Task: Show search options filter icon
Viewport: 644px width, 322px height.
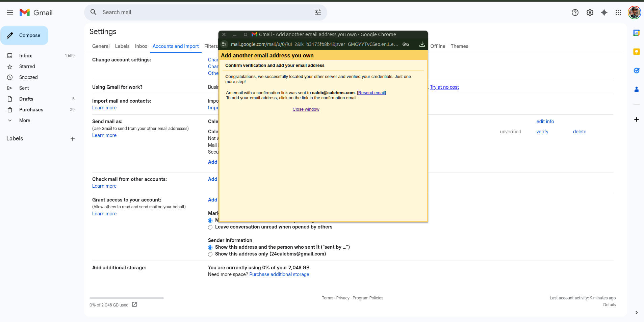Action: (x=318, y=12)
